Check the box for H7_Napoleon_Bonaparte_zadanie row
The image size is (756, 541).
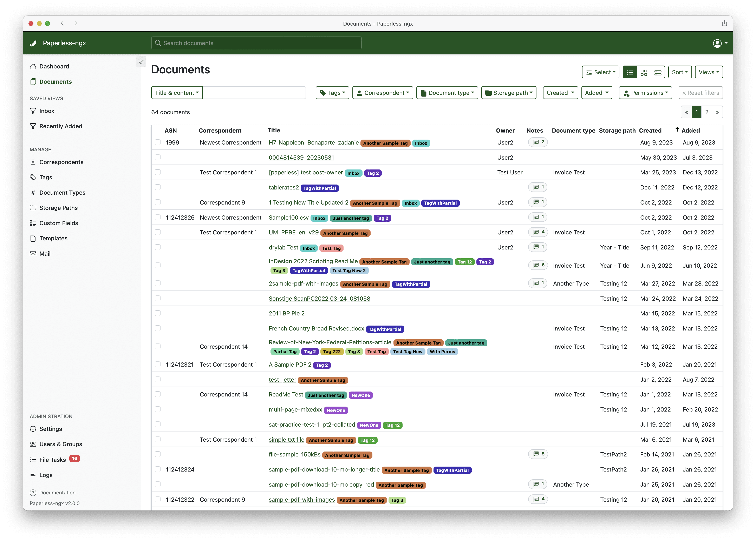click(158, 143)
